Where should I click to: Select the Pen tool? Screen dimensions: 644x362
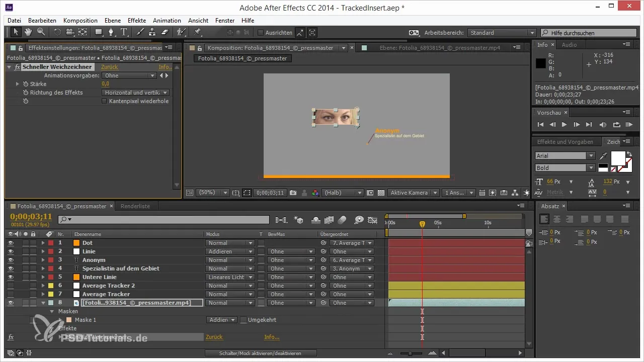(112, 32)
